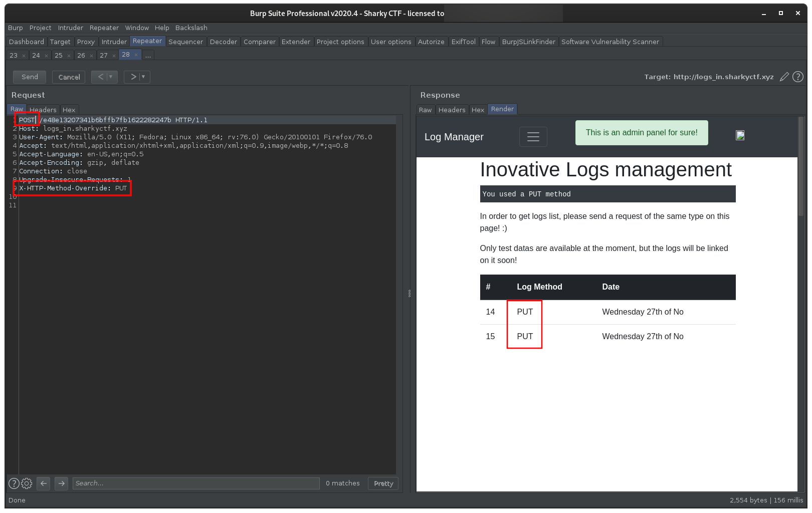Go to next search match arrow
Viewport: 812px width, 513px height.
(62, 483)
